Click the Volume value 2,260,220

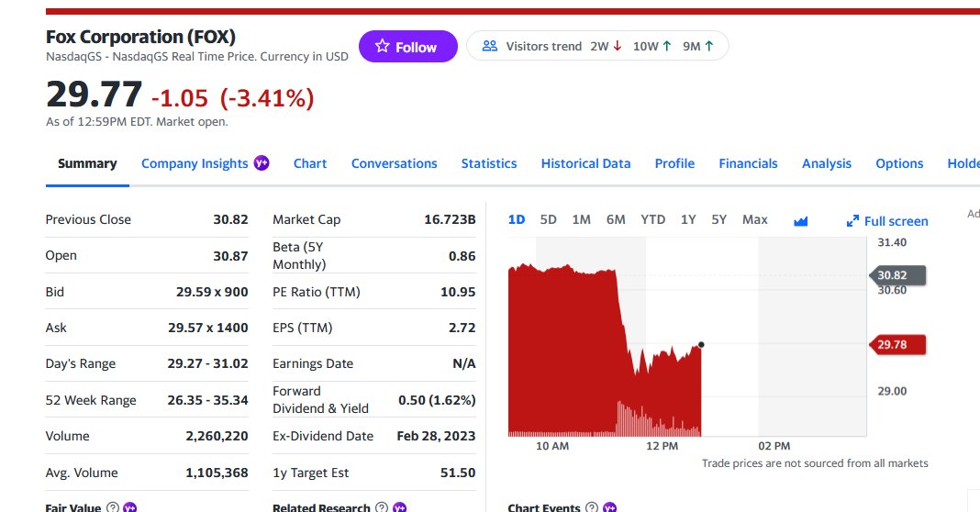(x=217, y=436)
